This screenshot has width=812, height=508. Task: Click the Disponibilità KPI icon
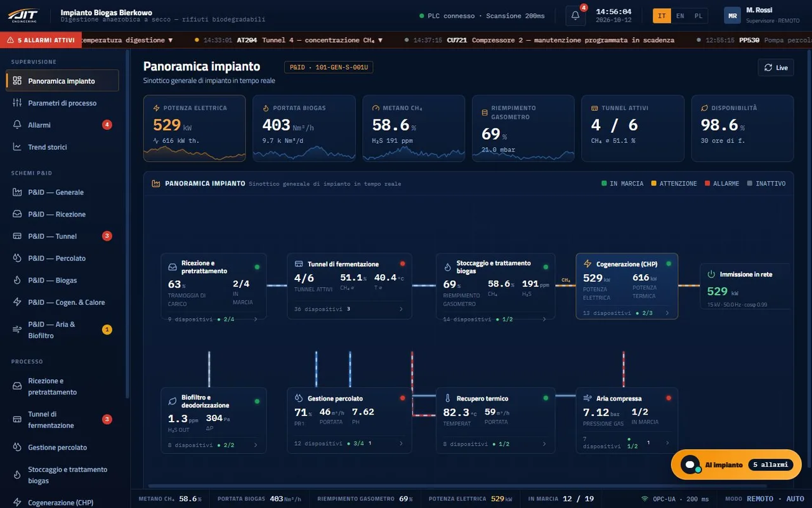pos(705,108)
